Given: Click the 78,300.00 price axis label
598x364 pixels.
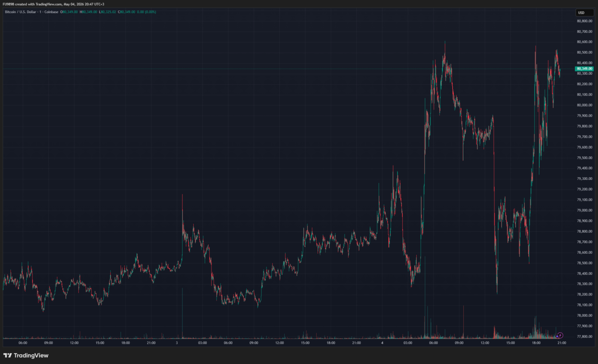Looking at the screenshot, I should click(585, 284).
